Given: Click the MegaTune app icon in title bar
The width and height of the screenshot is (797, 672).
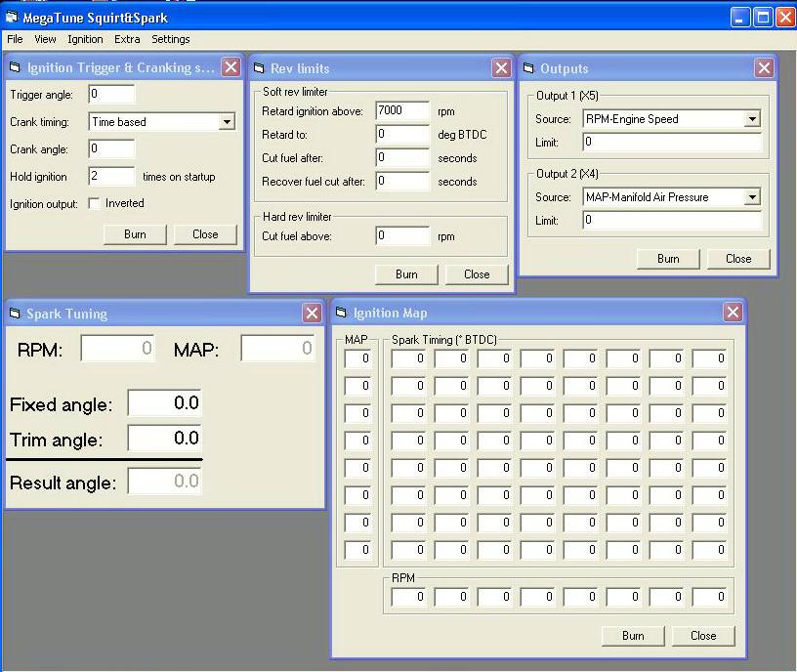Looking at the screenshot, I should (12, 17).
